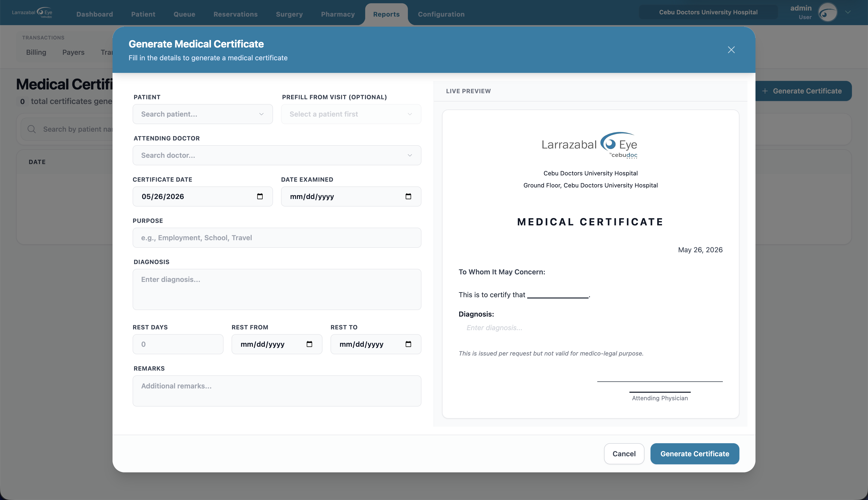Click 'To Whom It May Concern:' text

[502, 272]
